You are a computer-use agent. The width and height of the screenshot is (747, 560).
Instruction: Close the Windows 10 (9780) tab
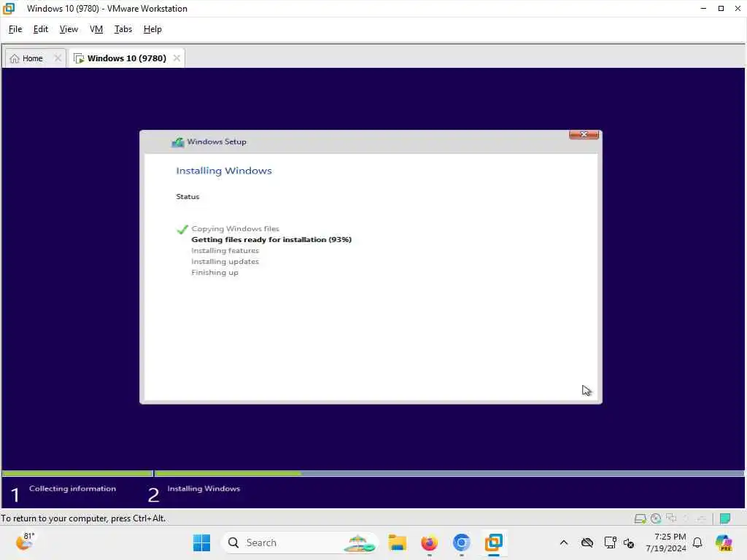177,58
